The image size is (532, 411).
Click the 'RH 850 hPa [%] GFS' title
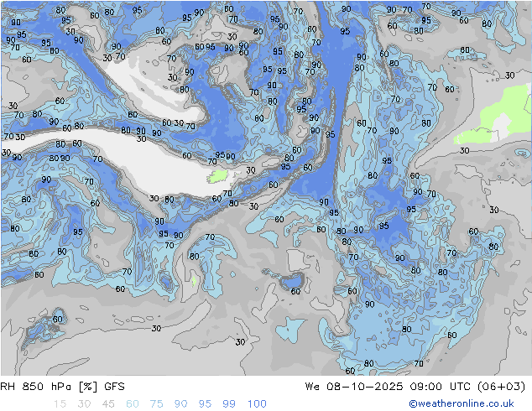[62, 387]
